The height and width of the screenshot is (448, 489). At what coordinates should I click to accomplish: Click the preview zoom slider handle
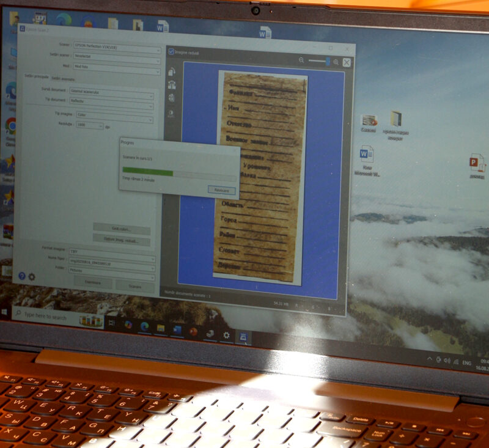328,61
